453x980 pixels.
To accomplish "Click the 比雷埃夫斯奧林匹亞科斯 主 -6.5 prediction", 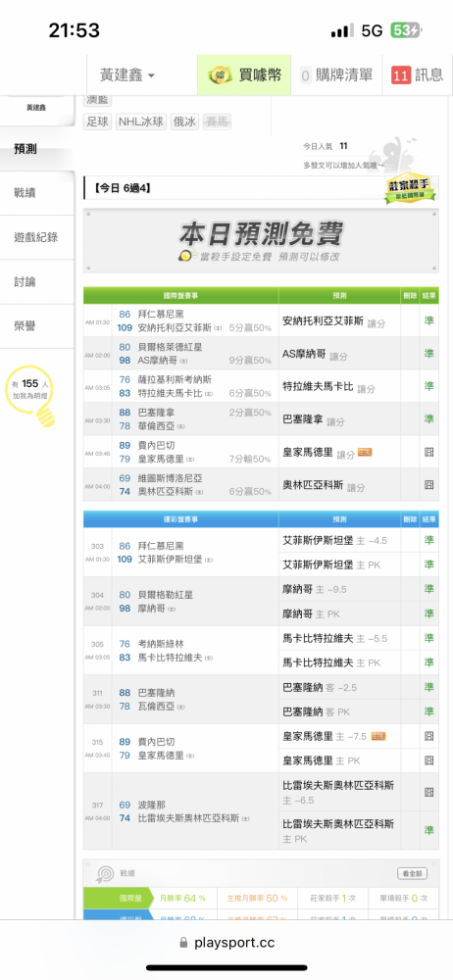I will point(338,793).
